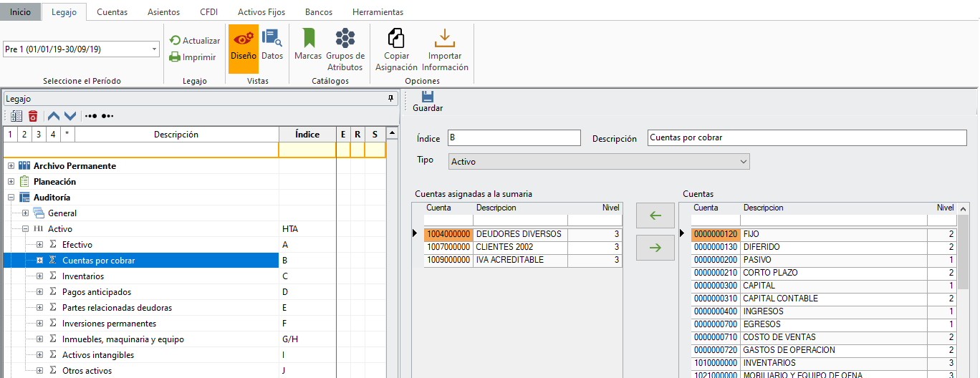980x378 pixels.
Task: Toggle the Legajo panel pin
Action: coord(390,99)
